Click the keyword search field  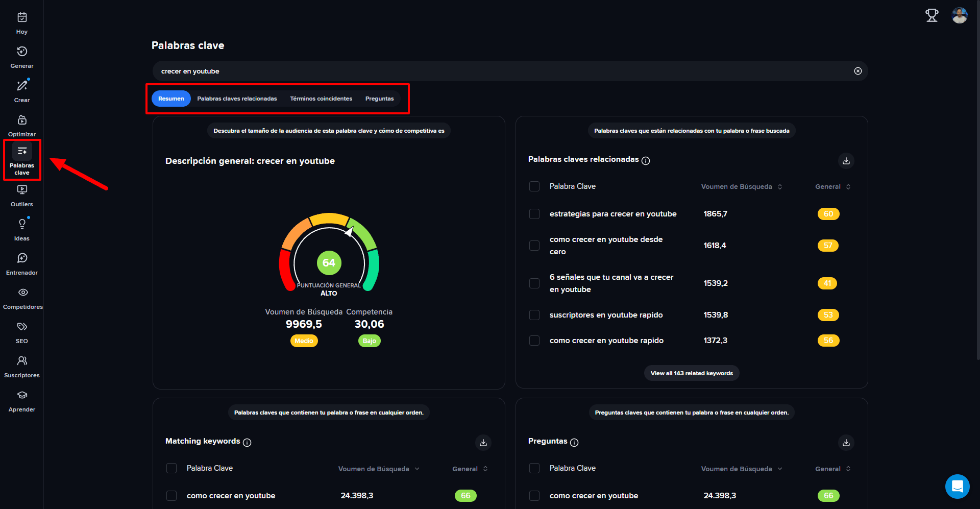click(x=510, y=71)
